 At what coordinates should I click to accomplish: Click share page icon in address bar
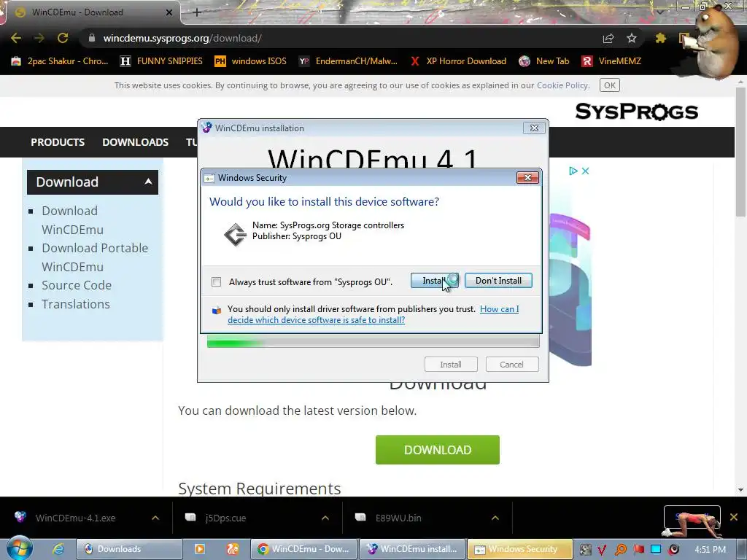pyautogui.click(x=608, y=38)
